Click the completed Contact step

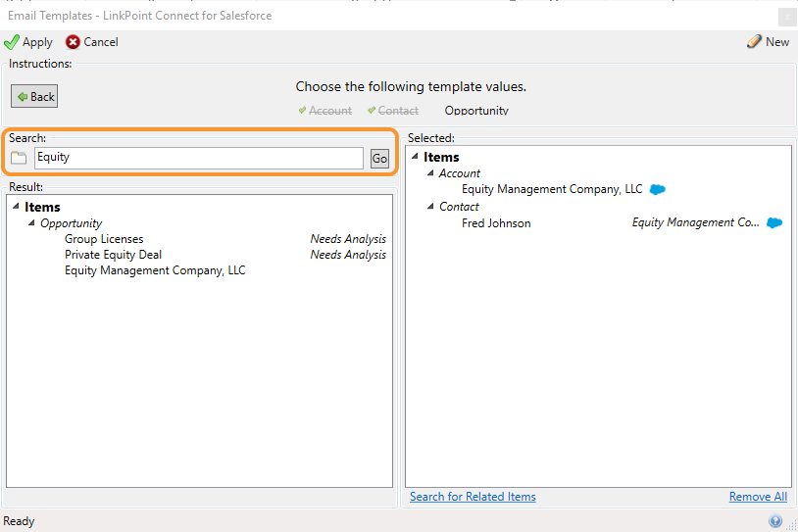point(398,111)
